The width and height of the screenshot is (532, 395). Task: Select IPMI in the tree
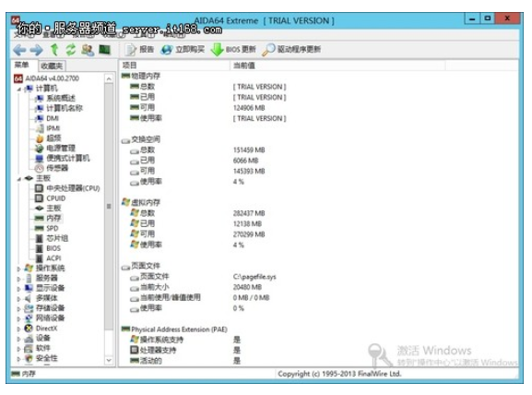point(48,128)
